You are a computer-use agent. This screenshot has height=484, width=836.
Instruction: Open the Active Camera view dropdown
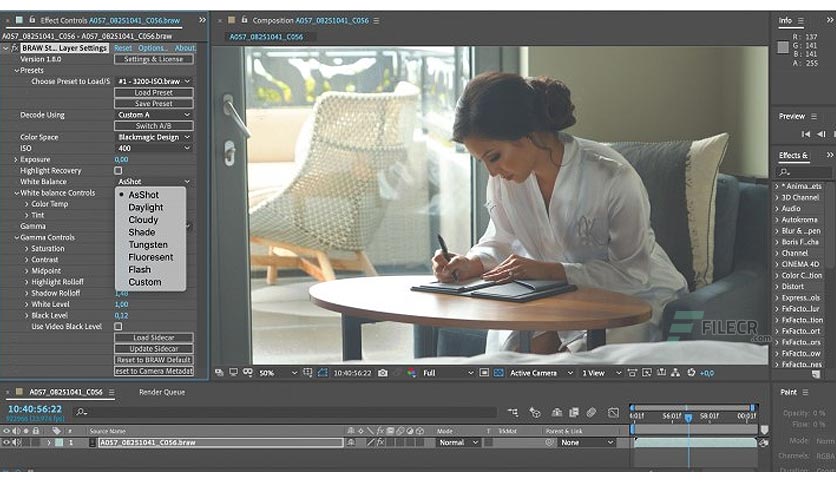(x=541, y=373)
